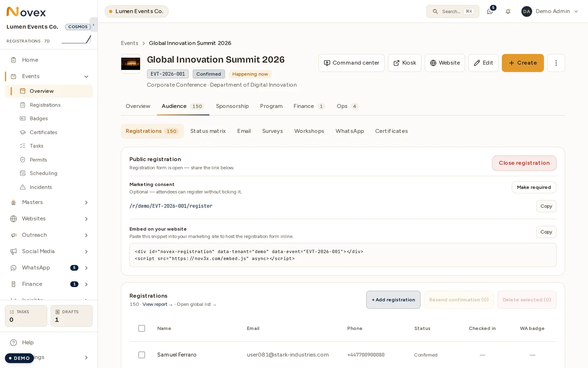Image resolution: width=588 pixels, height=368 pixels.
Task: Open global list link
Action: point(196,305)
